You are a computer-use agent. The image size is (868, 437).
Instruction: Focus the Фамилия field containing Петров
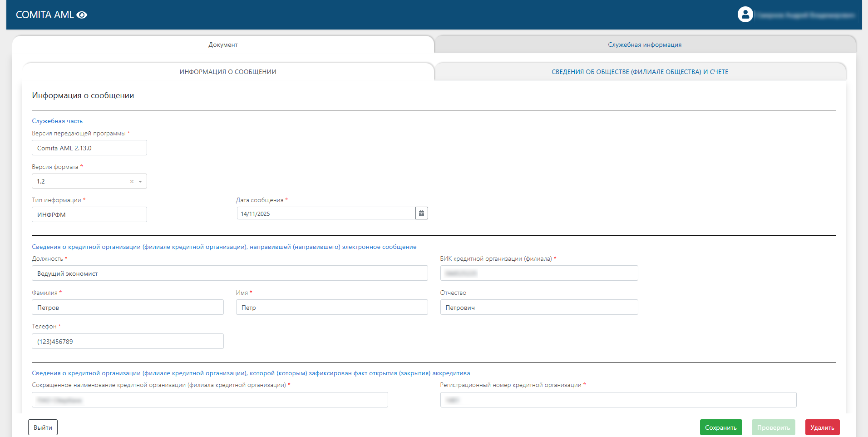tap(128, 308)
